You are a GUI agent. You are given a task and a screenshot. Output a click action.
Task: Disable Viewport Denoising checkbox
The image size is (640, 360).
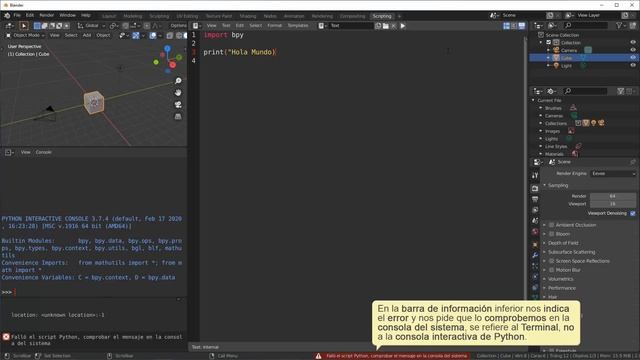(633, 213)
